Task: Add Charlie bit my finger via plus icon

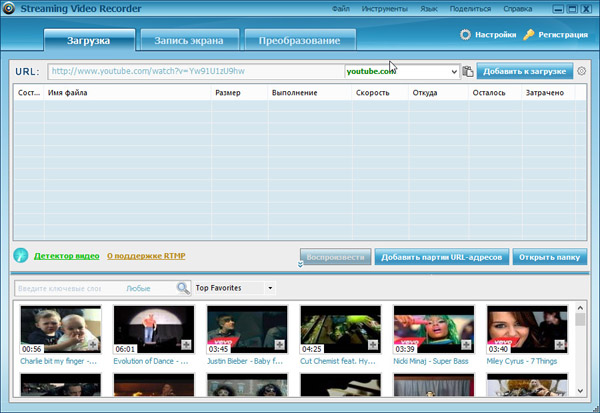Action: [93, 346]
